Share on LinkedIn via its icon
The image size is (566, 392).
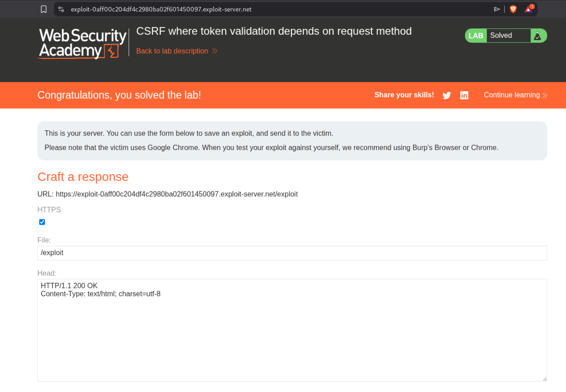point(464,95)
